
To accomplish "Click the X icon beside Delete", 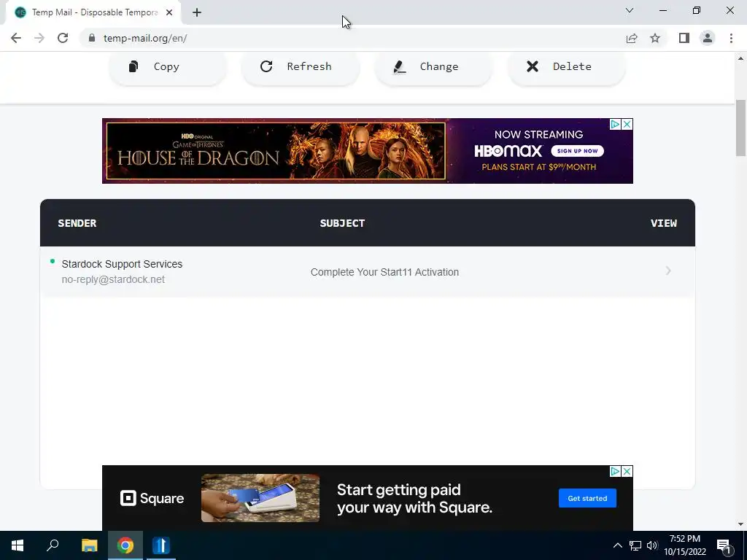I will click(532, 66).
